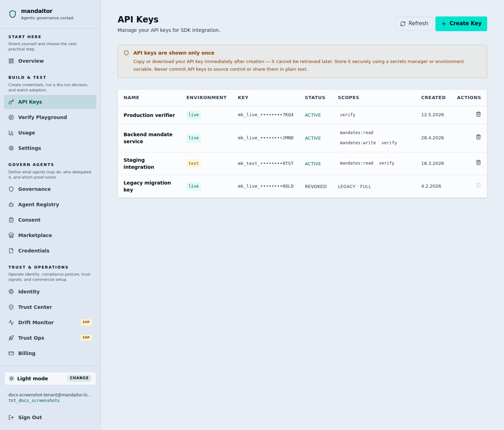Click the Billing card icon
This screenshot has width=504, height=430.
(x=11, y=353)
